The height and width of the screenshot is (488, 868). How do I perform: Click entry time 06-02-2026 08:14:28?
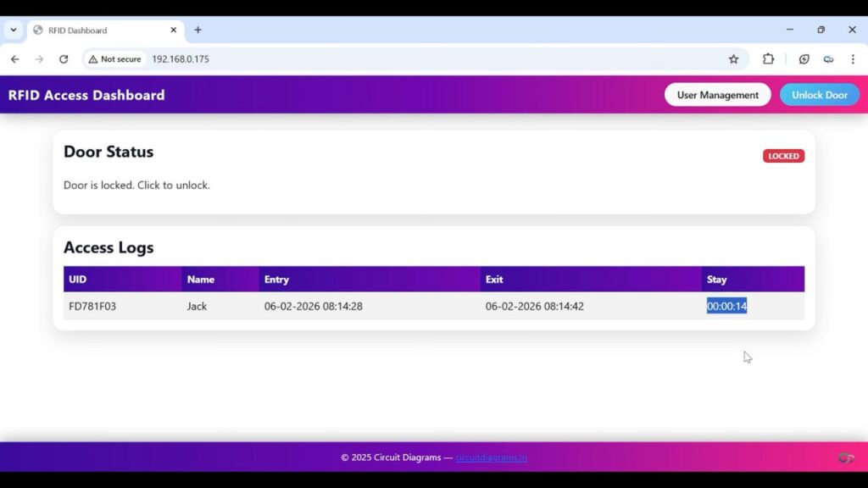tap(314, 306)
